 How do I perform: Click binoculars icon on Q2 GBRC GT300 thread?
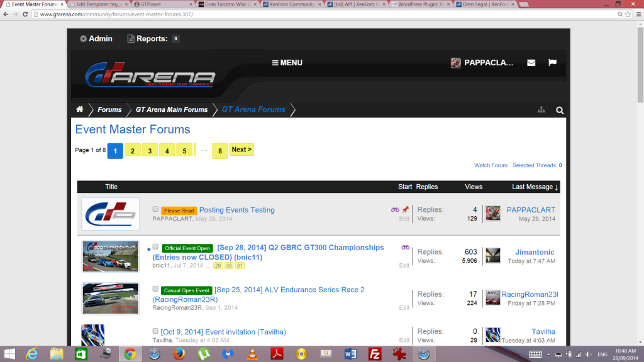pos(406,248)
